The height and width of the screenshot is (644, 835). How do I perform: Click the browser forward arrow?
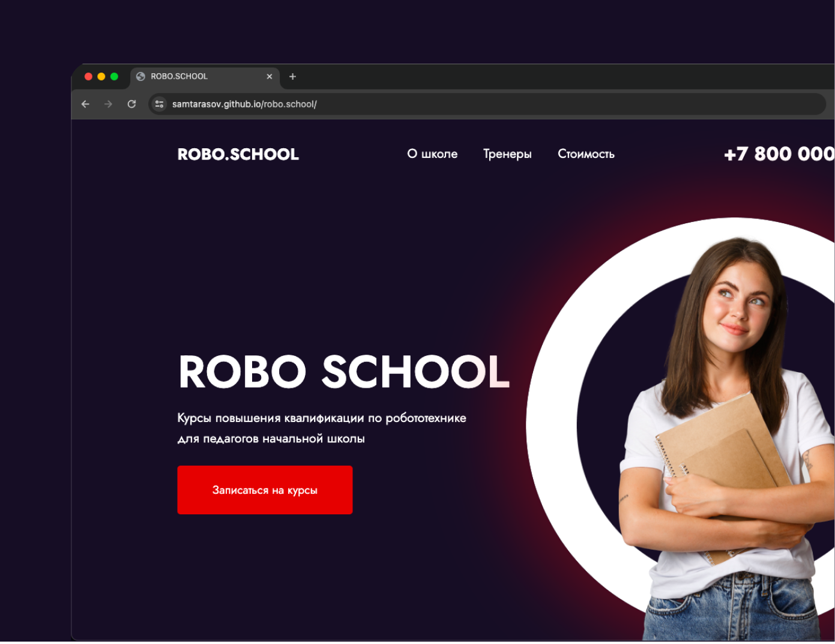pyautogui.click(x=108, y=104)
